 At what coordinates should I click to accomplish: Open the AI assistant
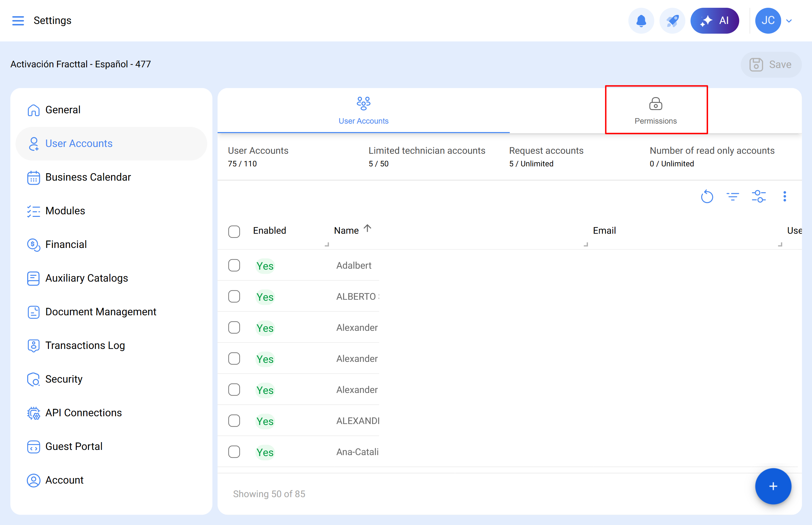click(715, 20)
